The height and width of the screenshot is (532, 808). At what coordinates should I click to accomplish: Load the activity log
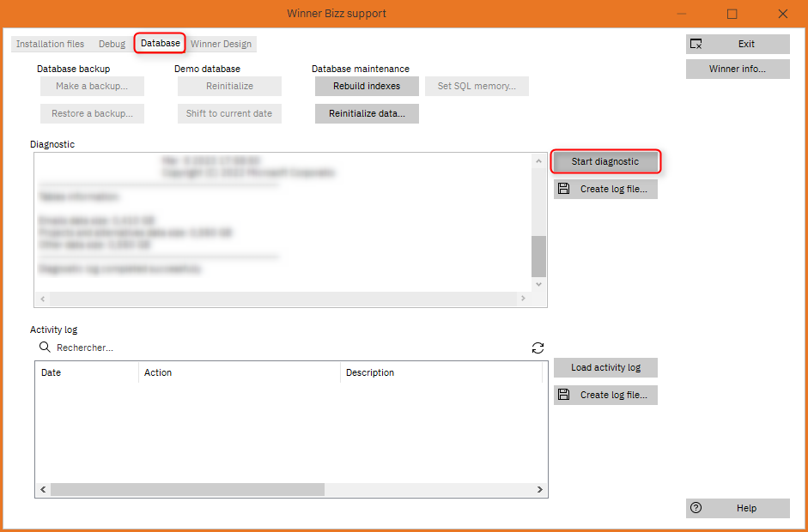[x=605, y=367]
